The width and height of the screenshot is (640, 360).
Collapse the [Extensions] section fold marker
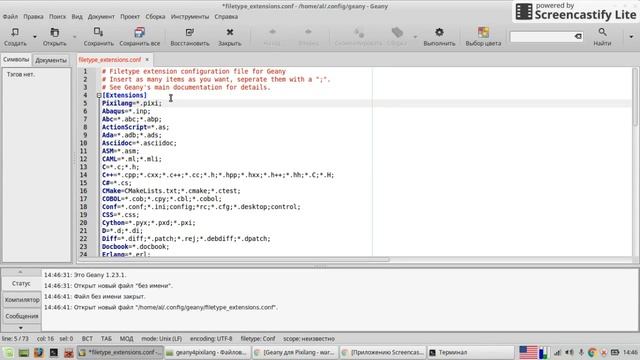click(99, 96)
